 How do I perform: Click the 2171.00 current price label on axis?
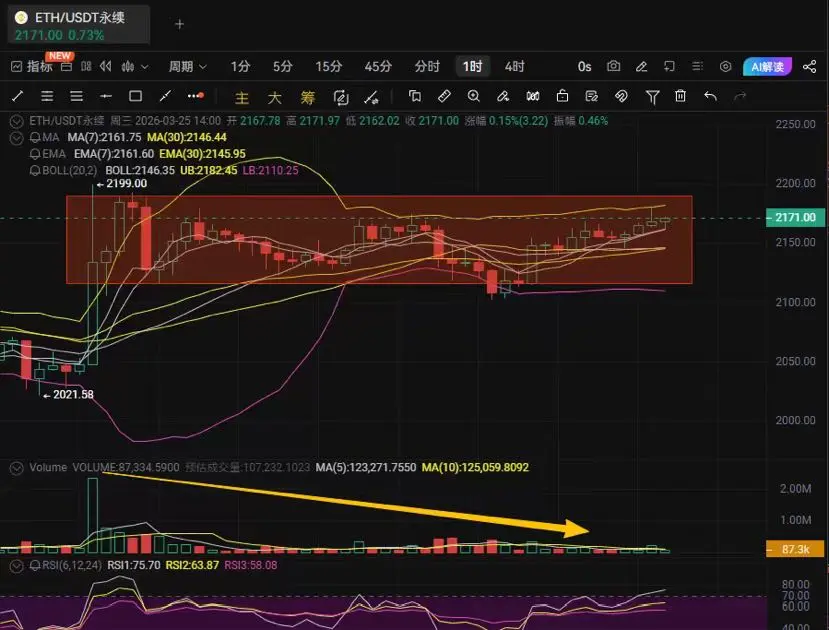(795, 217)
